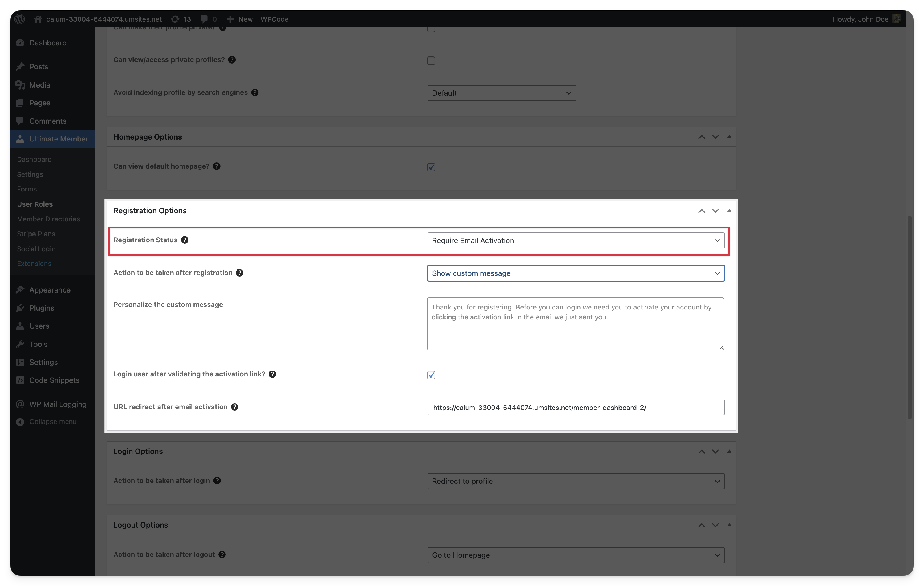Viewport: 924px width, 586px height.
Task: Open the WordPress logo menu
Action: pos(20,19)
